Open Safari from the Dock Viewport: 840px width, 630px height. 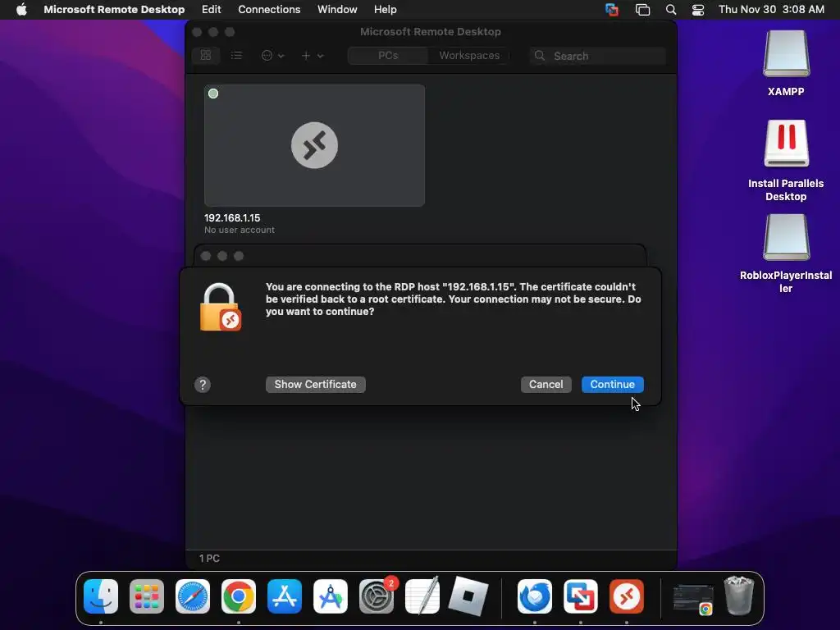193,596
